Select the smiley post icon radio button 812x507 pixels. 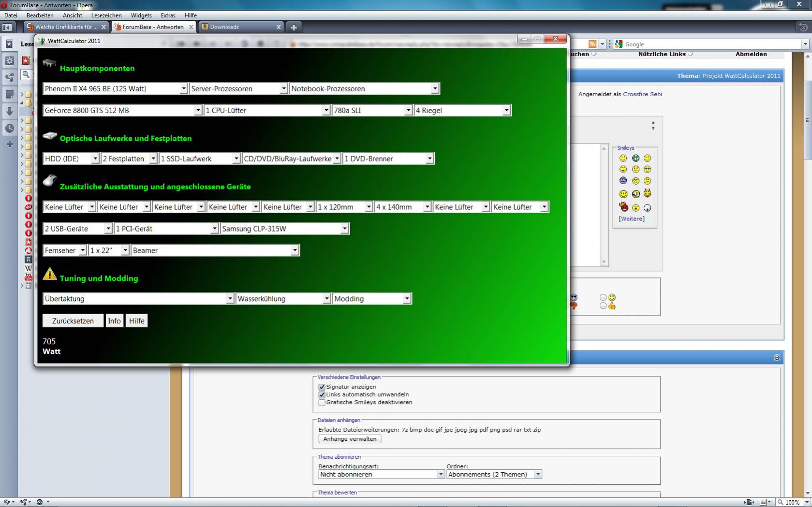click(603, 298)
